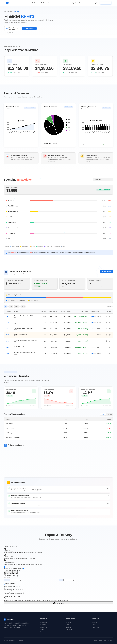Click the Food & Dining spending progress bar
The image size is (117, 644).
[x=64, y=206]
